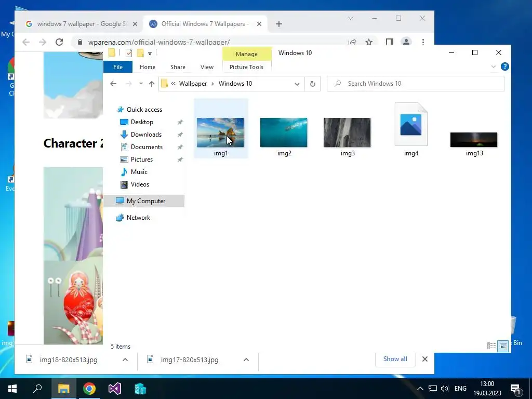The width and height of the screenshot is (532, 399).
Task: Open options for img17-820x513.jpg download
Action: point(246,360)
